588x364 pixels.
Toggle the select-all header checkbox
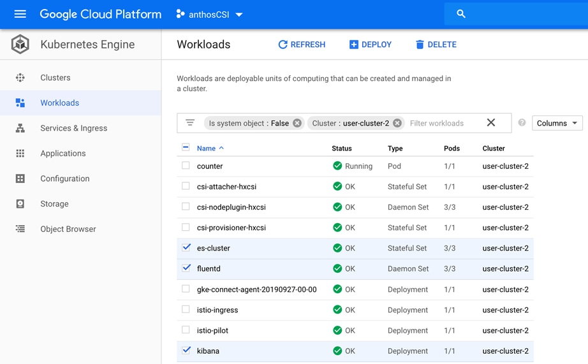186,147
